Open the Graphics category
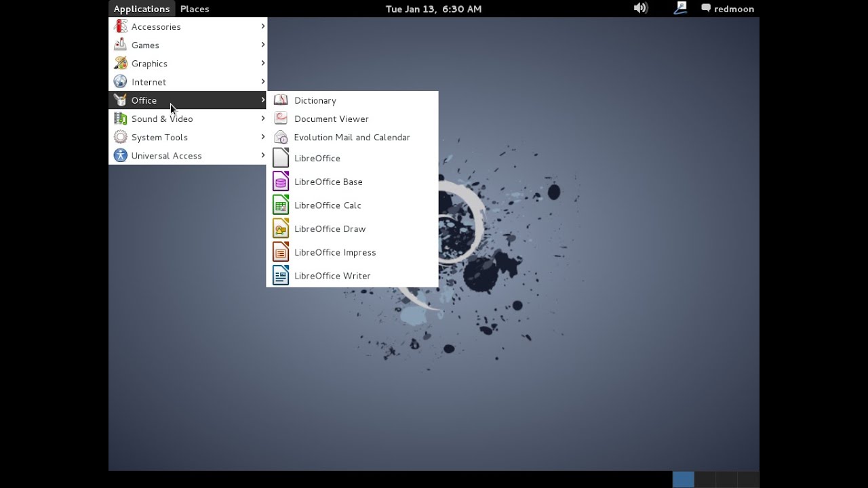The width and height of the screenshot is (868, 488). (188, 63)
